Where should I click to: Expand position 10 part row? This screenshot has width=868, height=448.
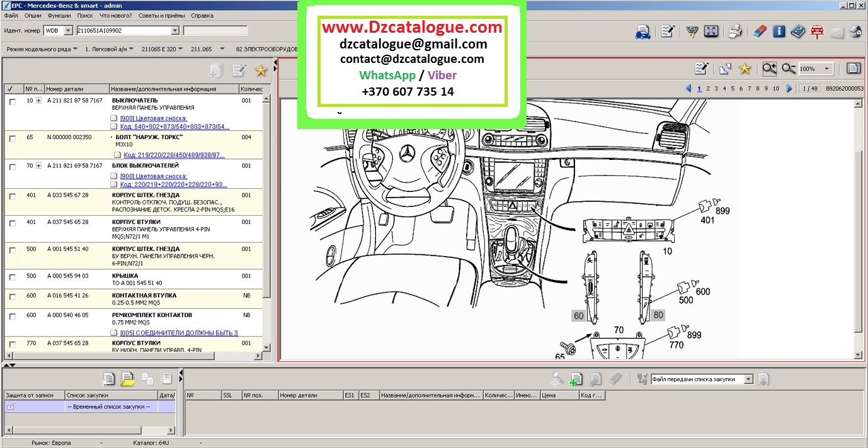(x=39, y=101)
